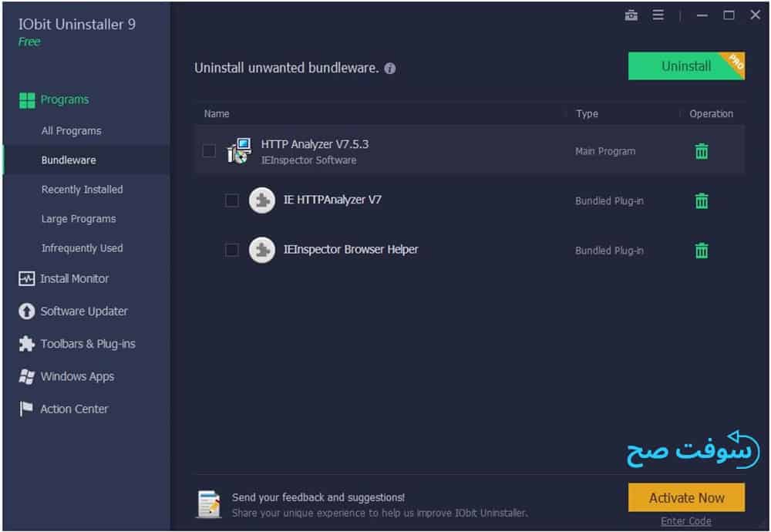Maximize the IObit Uninstaller window
771x532 pixels.
click(x=729, y=15)
